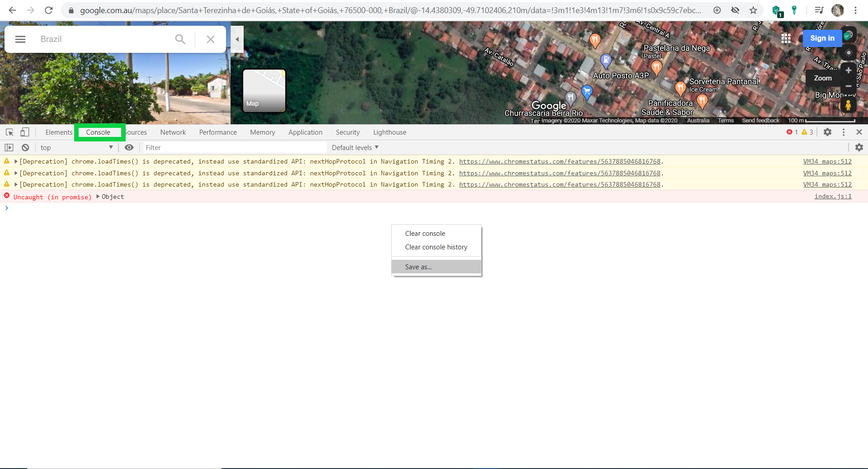868x469 pixels.
Task: Clear the Brazil search with X icon
Action: (211, 39)
